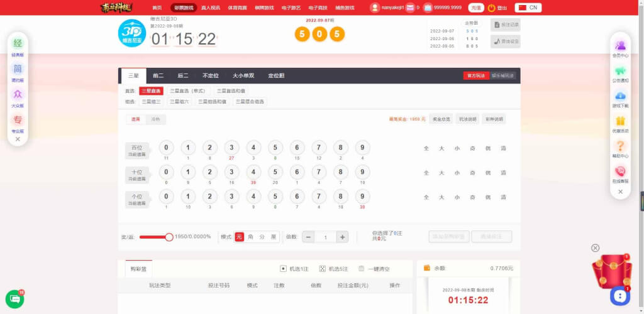Open 真人视讯 live casino menu

pyautogui.click(x=211, y=8)
